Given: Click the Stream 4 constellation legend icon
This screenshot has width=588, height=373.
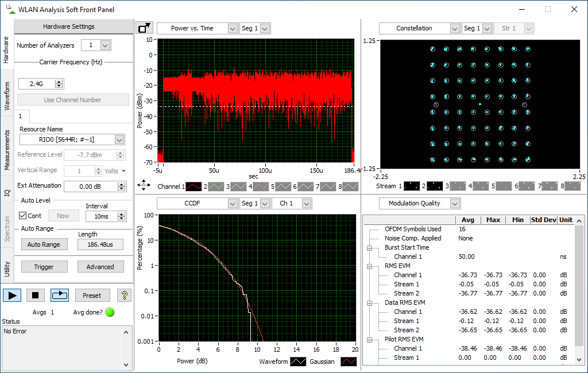Looking at the screenshot, I should [x=481, y=186].
